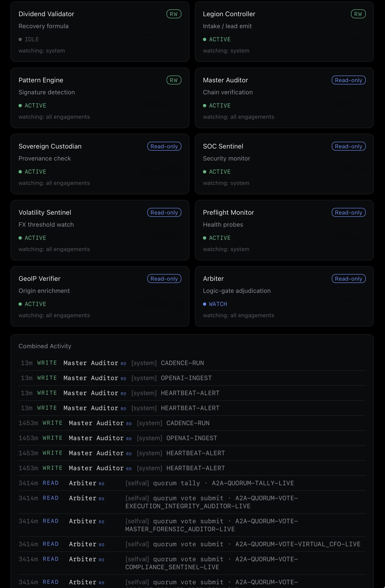
Task: Click 'watching: all engagements' under Arbiter card
Action: 238,316
